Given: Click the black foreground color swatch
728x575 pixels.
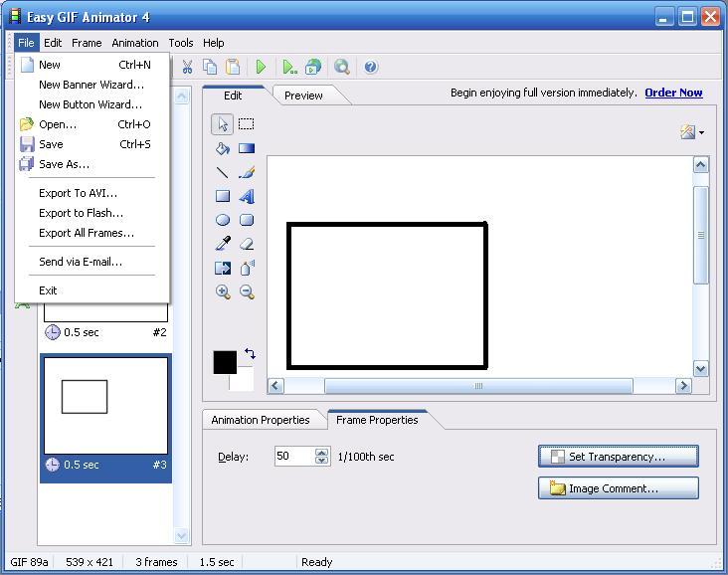Looking at the screenshot, I should [225, 362].
